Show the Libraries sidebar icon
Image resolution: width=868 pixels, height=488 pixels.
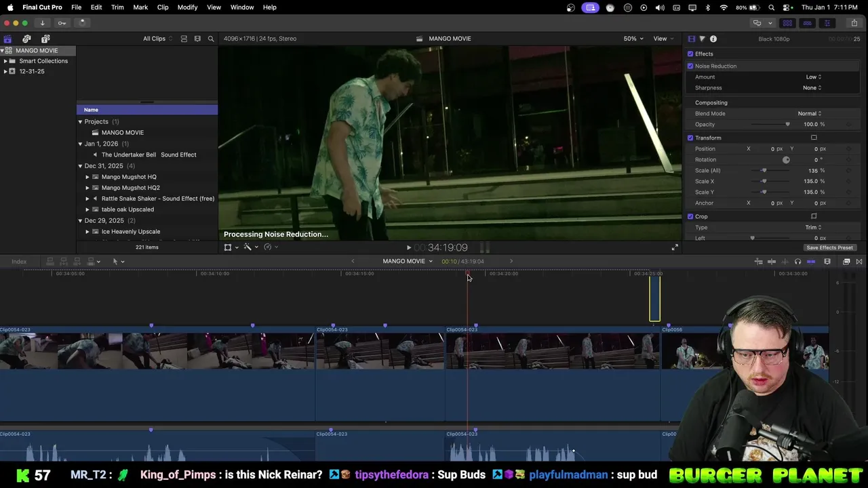pyautogui.click(x=7, y=39)
